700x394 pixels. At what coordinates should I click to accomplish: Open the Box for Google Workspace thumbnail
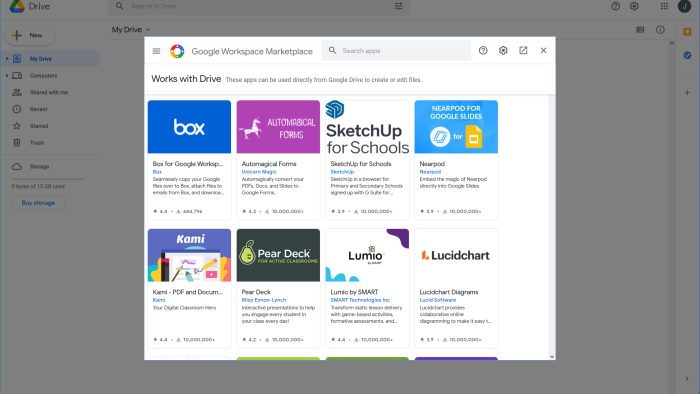pos(189,127)
